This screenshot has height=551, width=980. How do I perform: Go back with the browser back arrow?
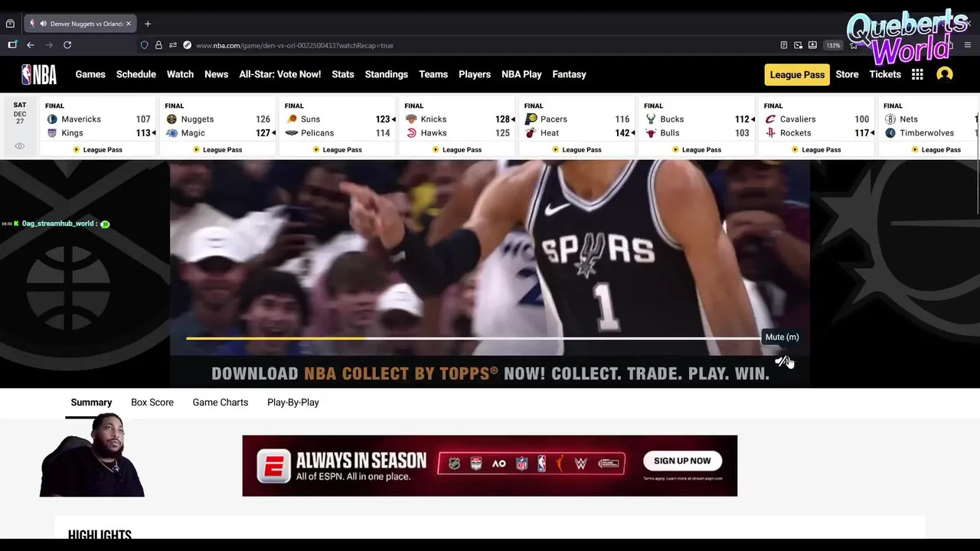[31, 45]
